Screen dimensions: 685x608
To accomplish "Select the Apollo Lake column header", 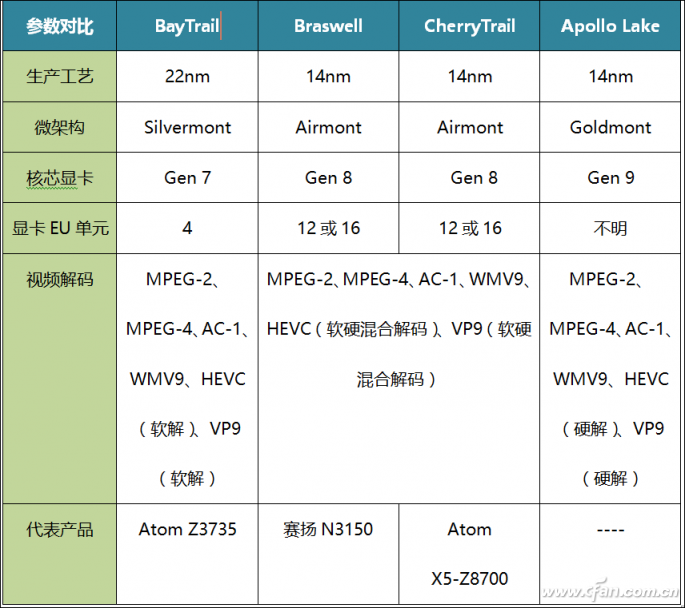I will point(610,26).
